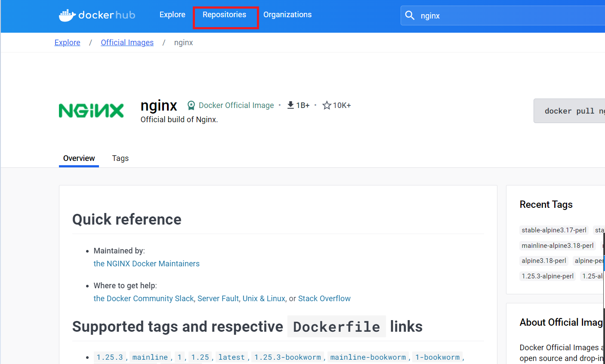Open the 1.25.3 Dockerfile tag link
The image size is (605, 364).
pos(110,357)
